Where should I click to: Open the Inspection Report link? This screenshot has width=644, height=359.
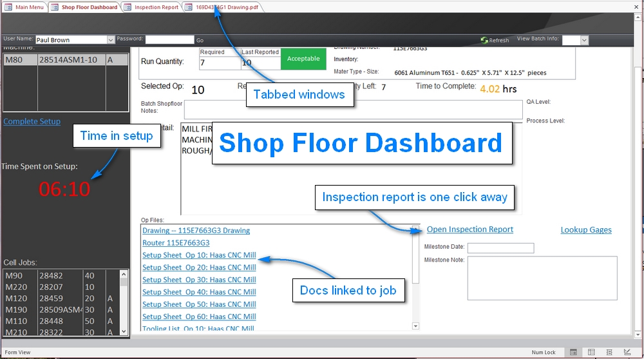[470, 229]
